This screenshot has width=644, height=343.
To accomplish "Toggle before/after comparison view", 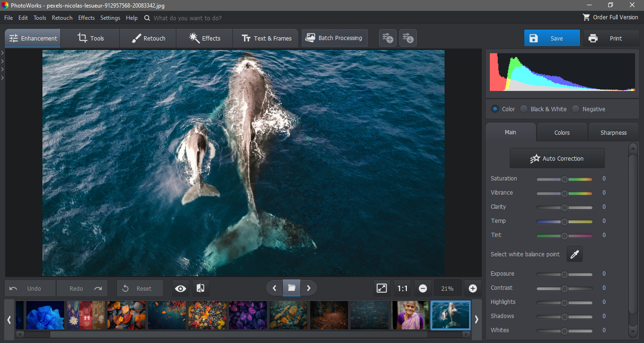I will [x=200, y=288].
